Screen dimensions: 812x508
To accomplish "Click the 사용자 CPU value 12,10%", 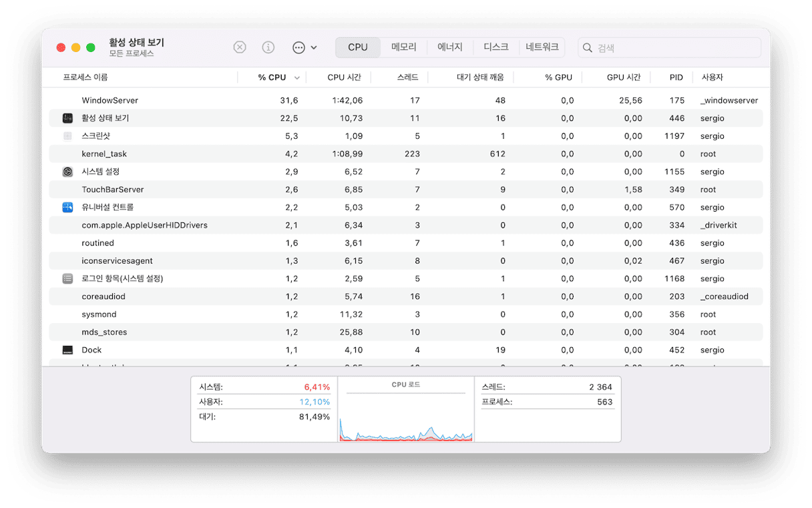I will pos(315,402).
